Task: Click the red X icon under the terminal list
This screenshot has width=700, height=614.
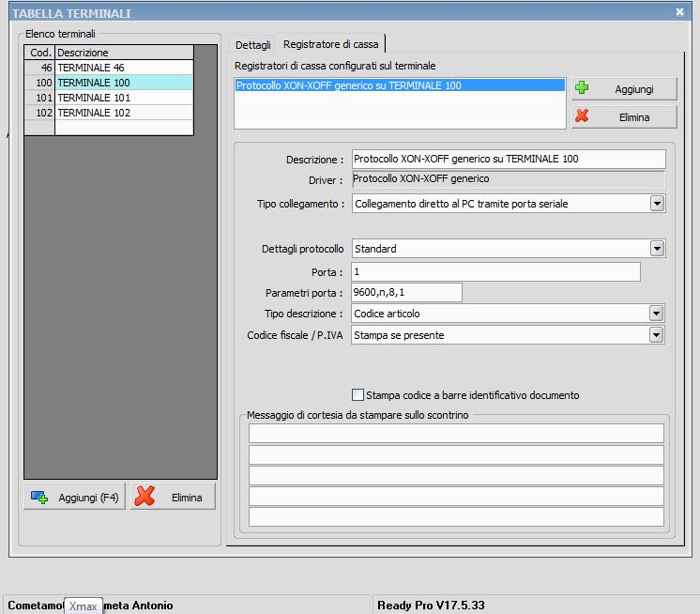Action: (145, 497)
